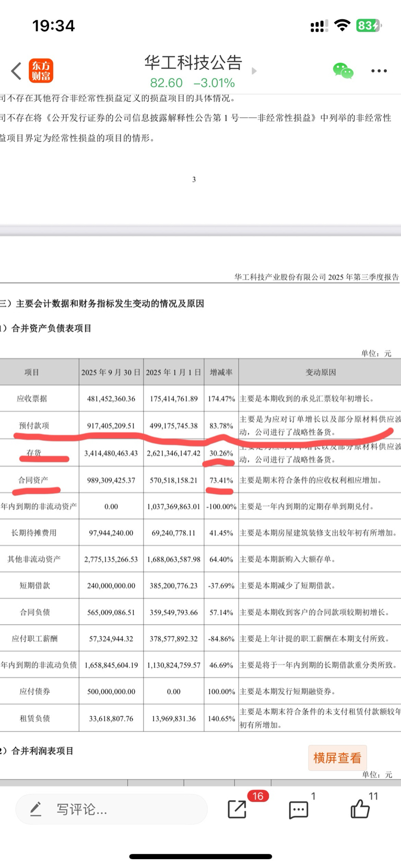Tap the cellular signal icon
The width and height of the screenshot is (401, 868).
[319, 26]
